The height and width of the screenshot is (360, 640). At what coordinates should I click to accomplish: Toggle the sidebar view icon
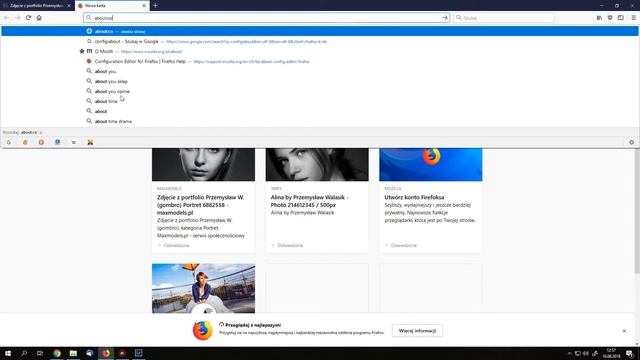click(621, 18)
